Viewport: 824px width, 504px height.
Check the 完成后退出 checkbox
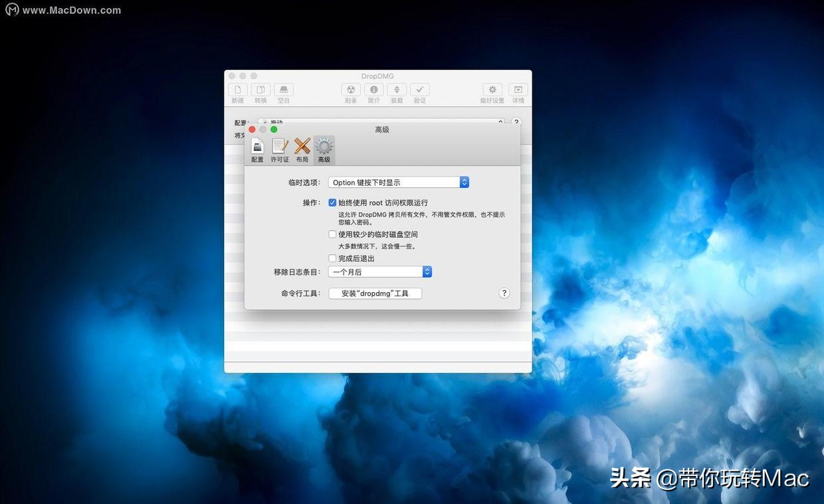tap(332, 258)
